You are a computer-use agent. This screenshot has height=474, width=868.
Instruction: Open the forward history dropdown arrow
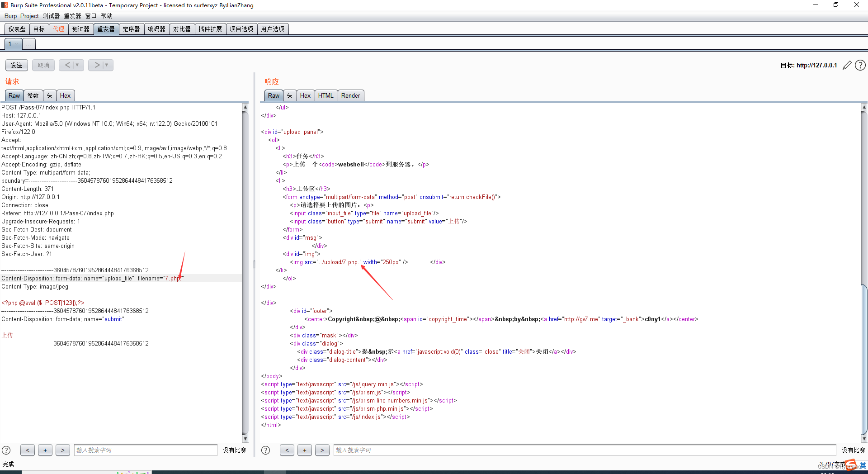(x=107, y=65)
